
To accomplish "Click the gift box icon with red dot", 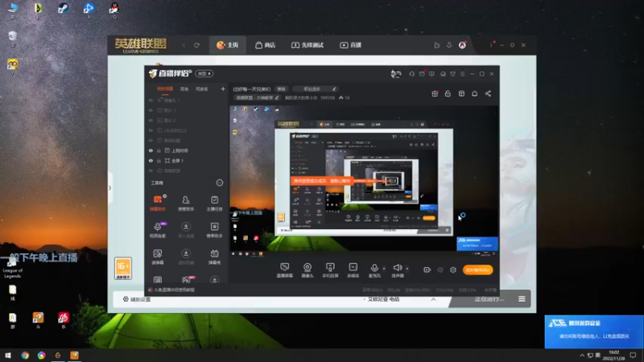I will 435,93.
